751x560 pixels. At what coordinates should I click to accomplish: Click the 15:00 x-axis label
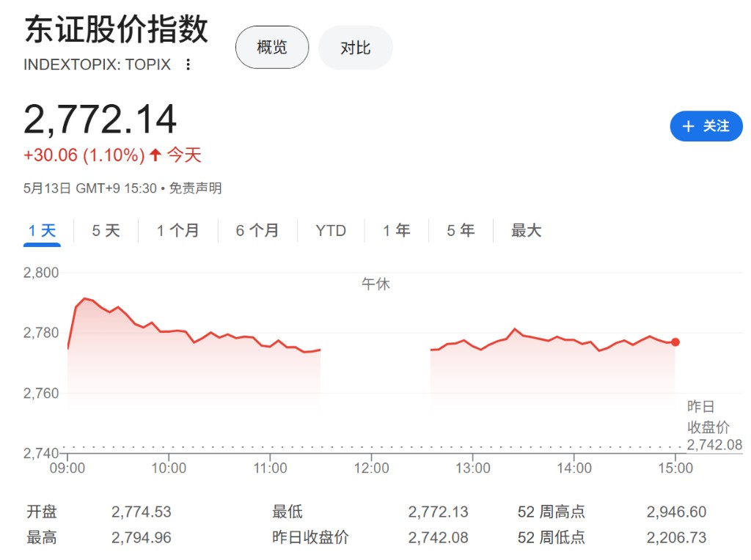click(x=675, y=468)
